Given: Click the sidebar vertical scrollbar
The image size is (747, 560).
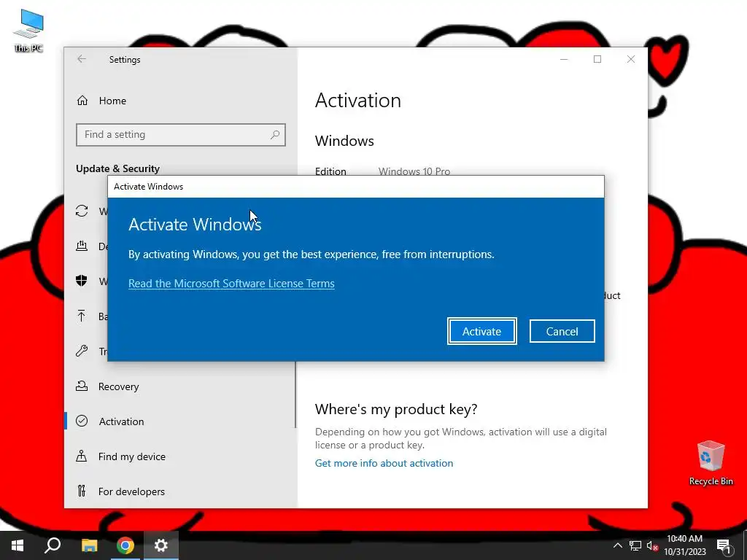Looking at the screenshot, I should tap(295, 394).
